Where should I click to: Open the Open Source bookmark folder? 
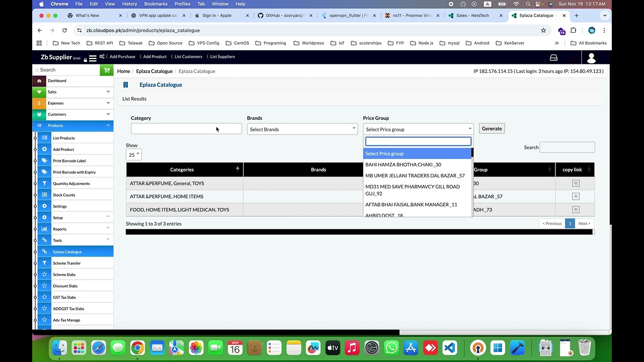click(166, 43)
